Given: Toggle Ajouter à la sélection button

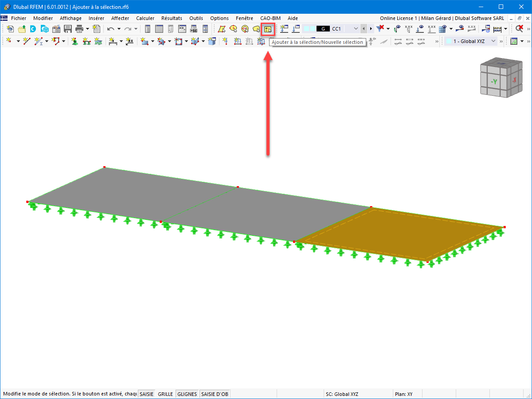Looking at the screenshot, I should click(268, 29).
